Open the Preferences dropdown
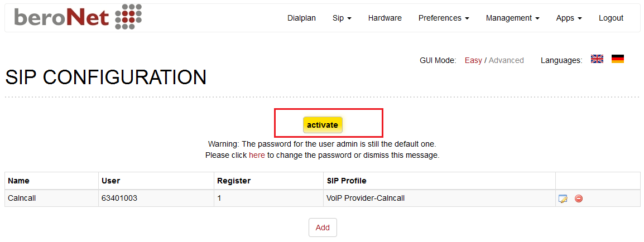This screenshot has width=644, height=242. [444, 18]
